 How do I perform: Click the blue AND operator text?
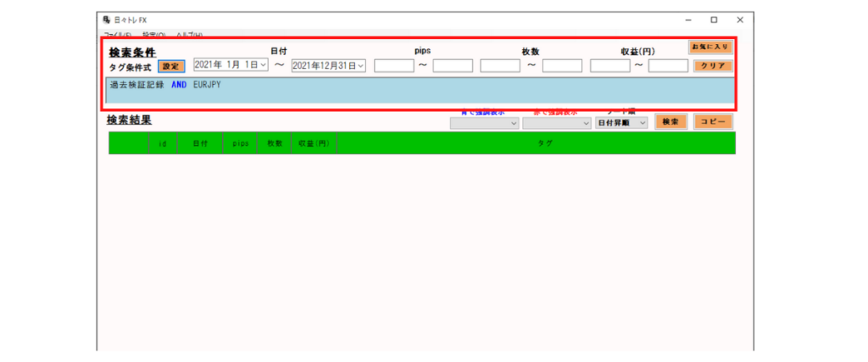(179, 86)
